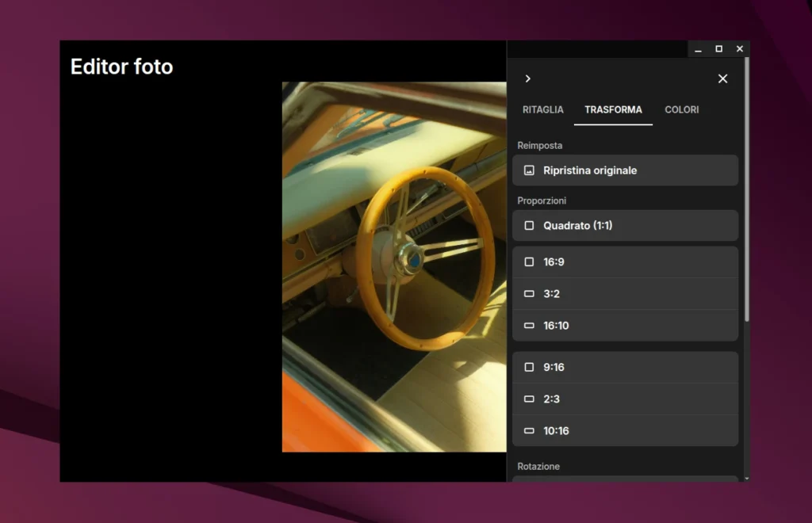Select the TRASFORMA tab
The width and height of the screenshot is (812, 523).
click(x=612, y=110)
